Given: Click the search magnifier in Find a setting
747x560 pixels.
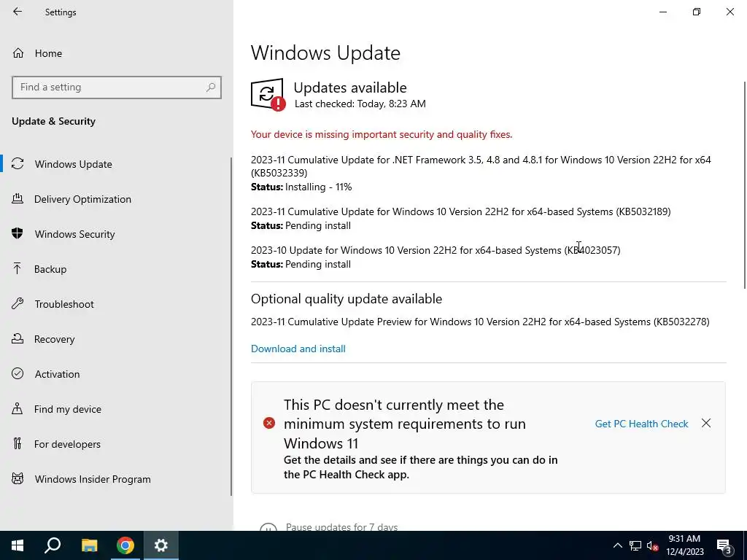Looking at the screenshot, I should point(211,87).
